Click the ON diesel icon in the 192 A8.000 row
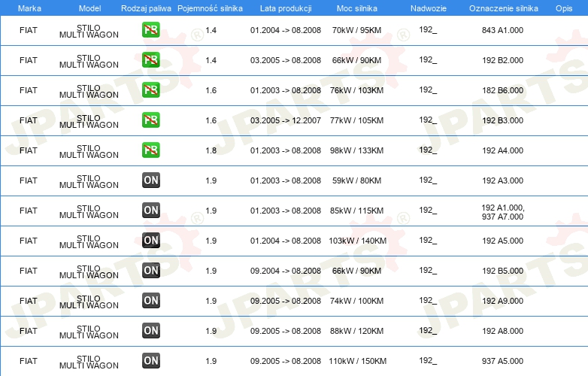This screenshot has width=588, height=376. coord(150,331)
